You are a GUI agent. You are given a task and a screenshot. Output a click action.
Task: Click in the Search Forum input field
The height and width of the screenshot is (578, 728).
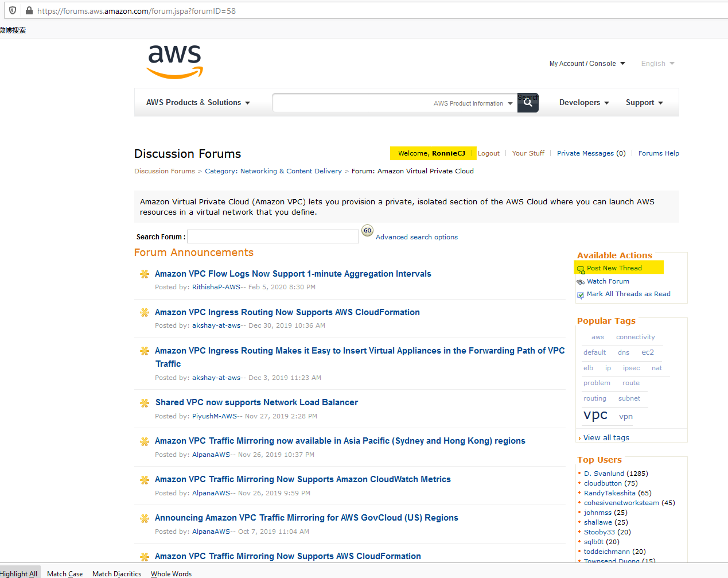pos(273,236)
